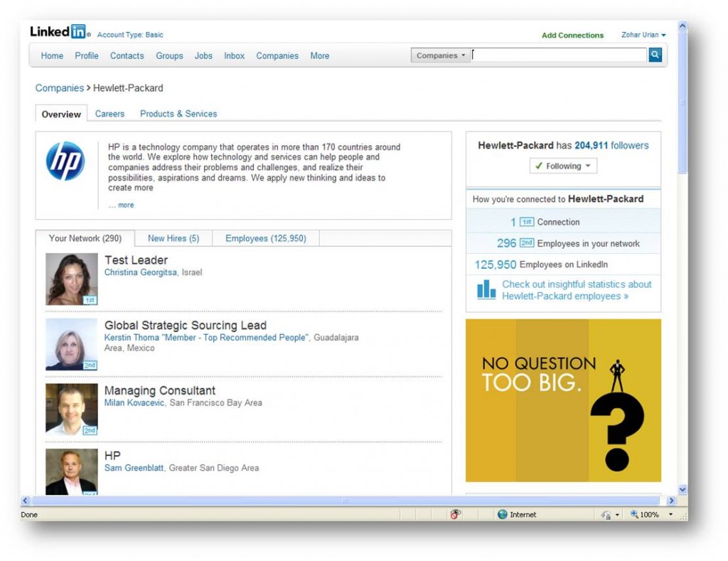728x561 pixels.
Task: Open the Zohar Urian account menu
Action: [x=643, y=35]
